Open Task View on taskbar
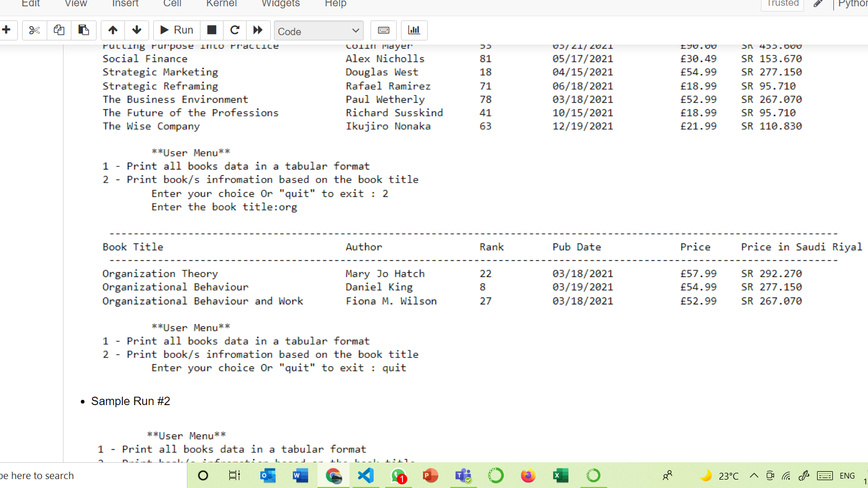 click(x=235, y=475)
